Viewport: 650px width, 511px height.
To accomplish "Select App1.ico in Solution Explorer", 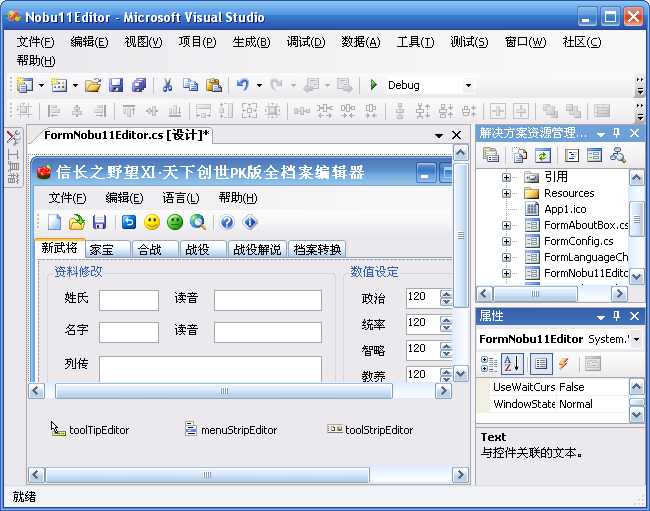I will (565, 209).
